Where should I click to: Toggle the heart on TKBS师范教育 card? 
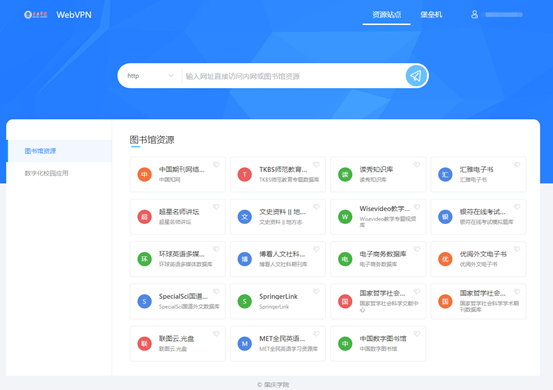(x=316, y=164)
